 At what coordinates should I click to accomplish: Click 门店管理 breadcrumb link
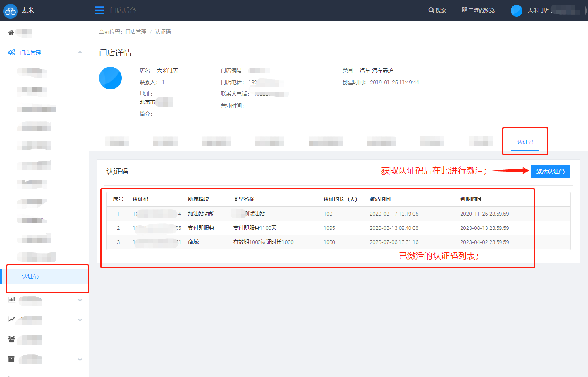coord(136,32)
